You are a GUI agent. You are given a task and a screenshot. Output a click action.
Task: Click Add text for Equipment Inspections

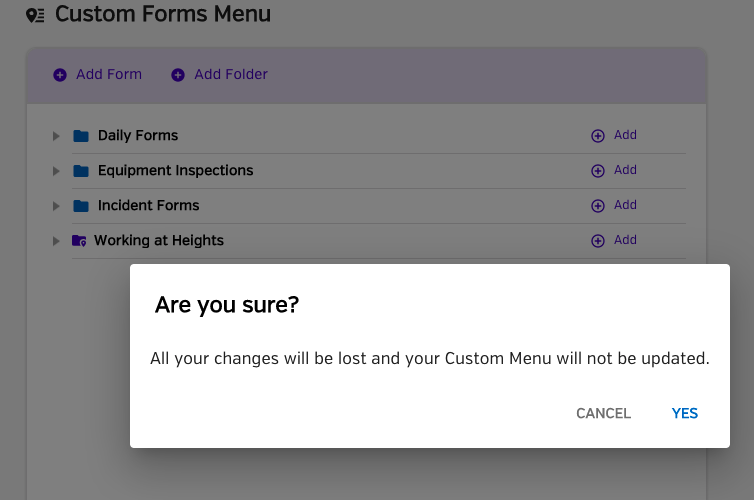(x=625, y=170)
